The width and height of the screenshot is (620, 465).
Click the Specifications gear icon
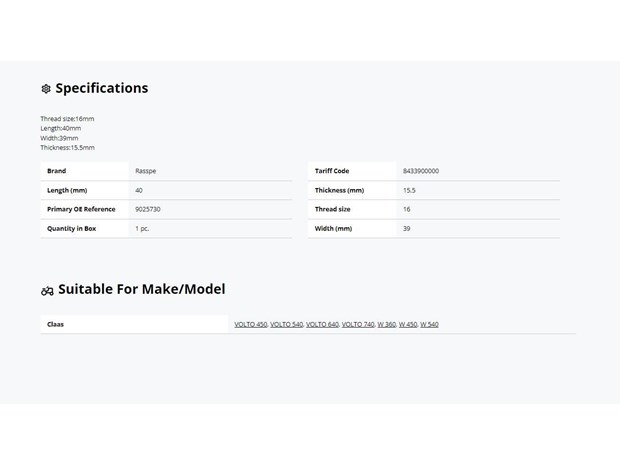pos(46,89)
